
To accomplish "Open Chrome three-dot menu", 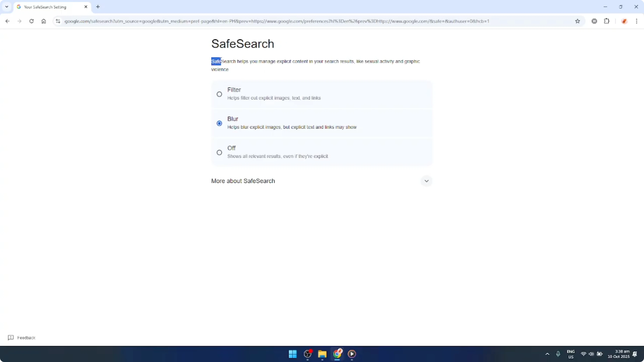I will (x=636, y=21).
